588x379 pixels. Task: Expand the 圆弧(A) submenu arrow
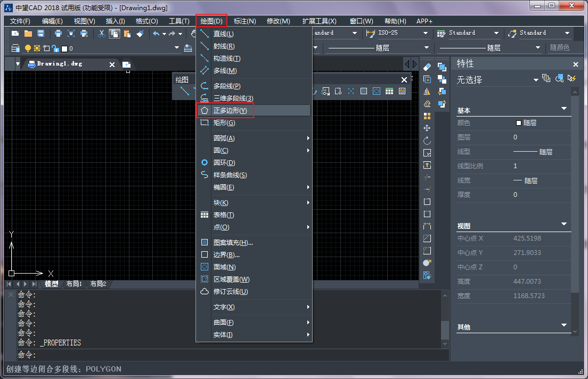tap(307, 138)
